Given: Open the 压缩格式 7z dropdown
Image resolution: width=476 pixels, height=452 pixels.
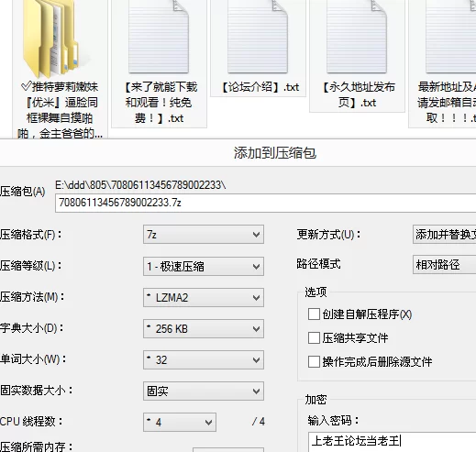Looking at the screenshot, I should [204, 235].
